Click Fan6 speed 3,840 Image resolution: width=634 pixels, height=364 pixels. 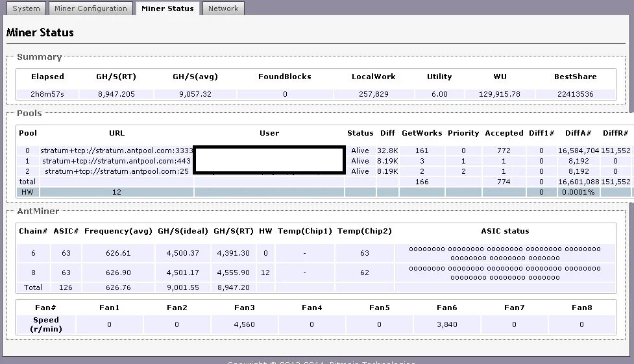447,324
